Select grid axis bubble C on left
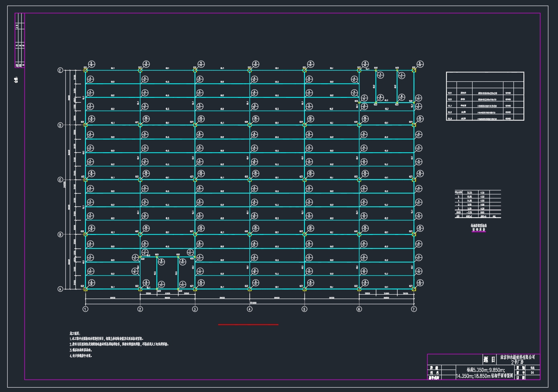The width and height of the screenshot is (558, 392). click(x=61, y=180)
